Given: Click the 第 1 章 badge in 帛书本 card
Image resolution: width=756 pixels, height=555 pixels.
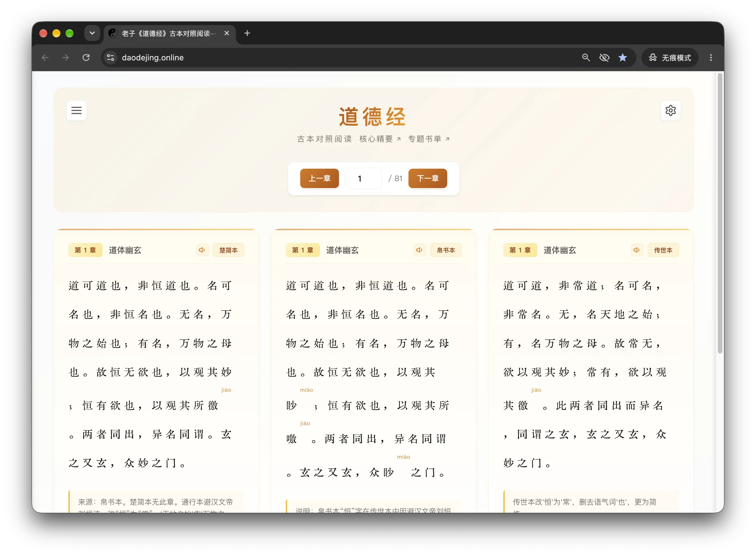Looking at the screenshot, I should [303, 250].
